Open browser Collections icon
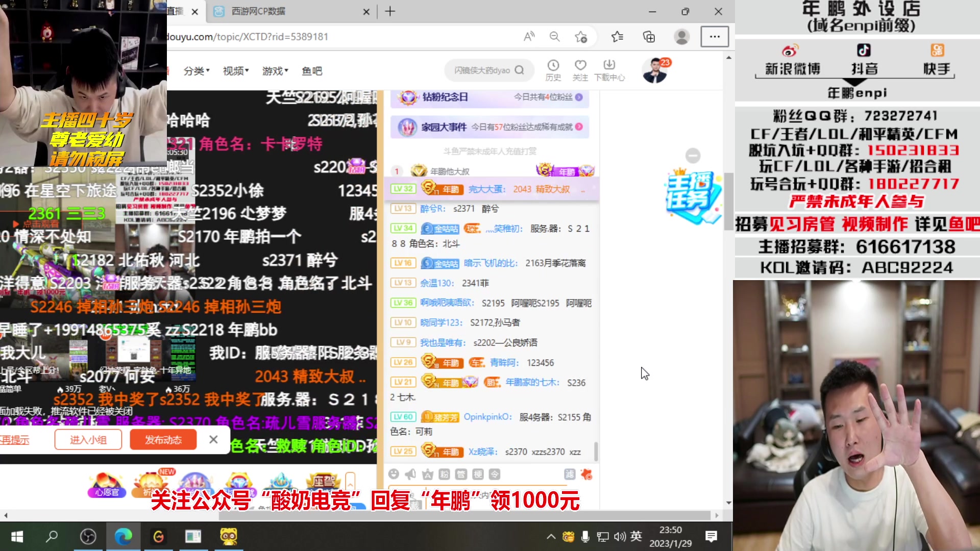The image size is (980, 551). point(649,36)
